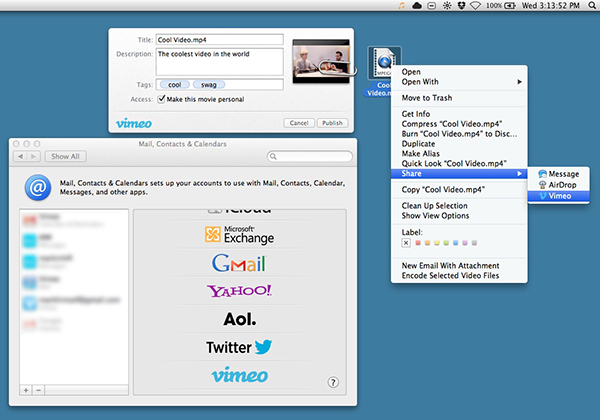Select Duplicate in context menu

point(459,144)
